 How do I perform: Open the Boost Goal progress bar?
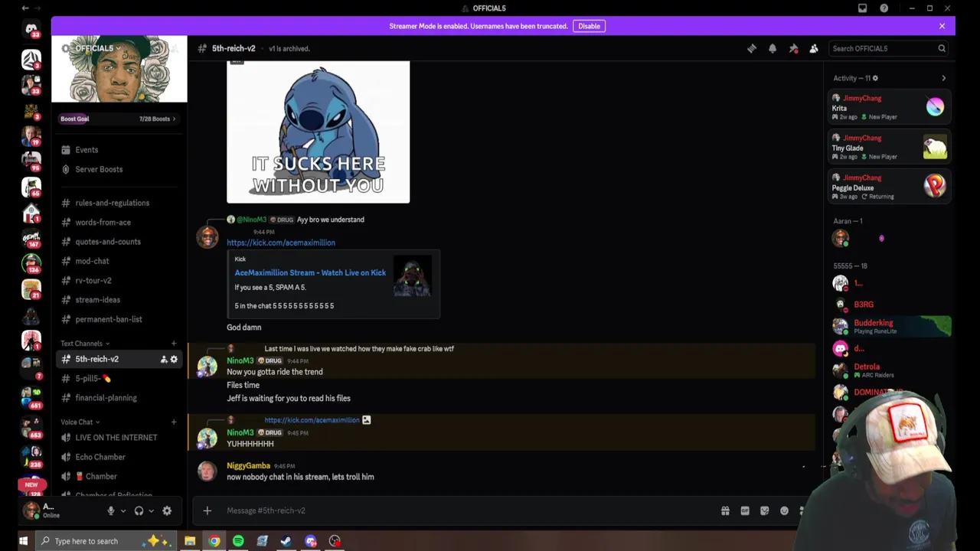pyautogui.click(x=119, y=119)
